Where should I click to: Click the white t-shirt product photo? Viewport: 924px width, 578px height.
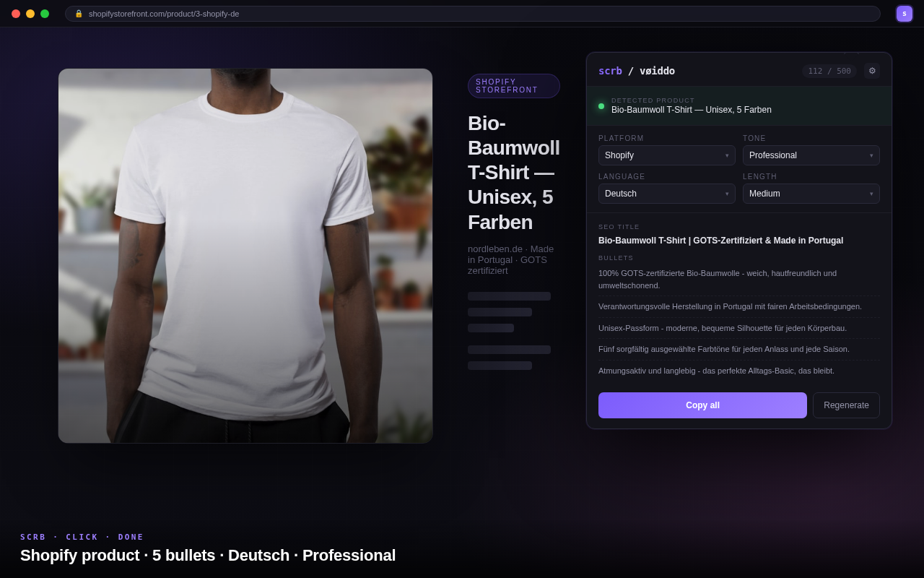(245, 255)
